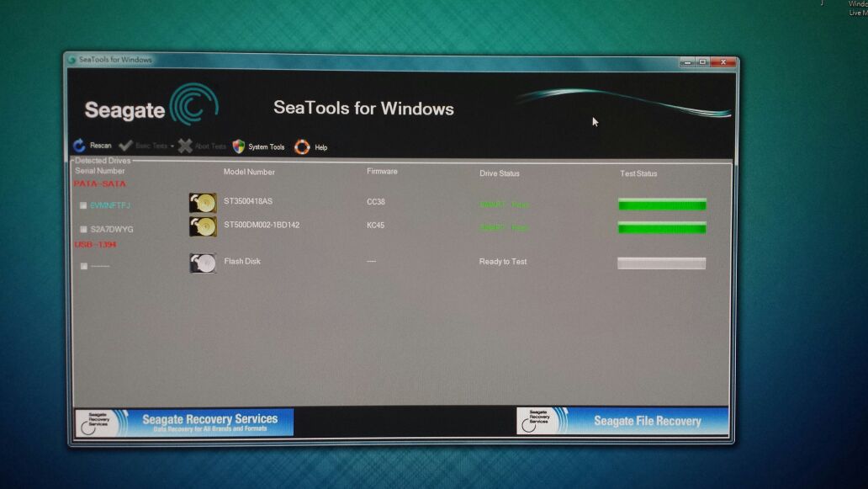This screenshot has width=868, height=489.
Task: Click the Seagate logo in the header
Action: point(151,105)
